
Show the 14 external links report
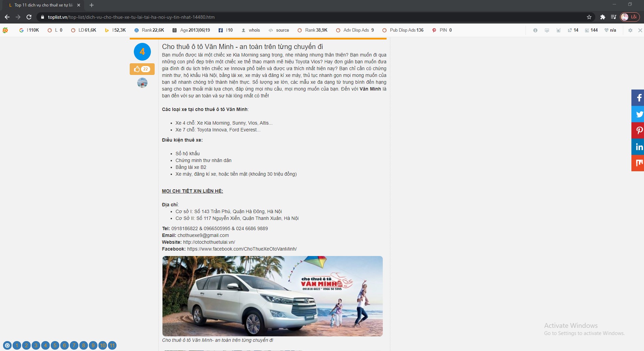[x=573, y=30]
